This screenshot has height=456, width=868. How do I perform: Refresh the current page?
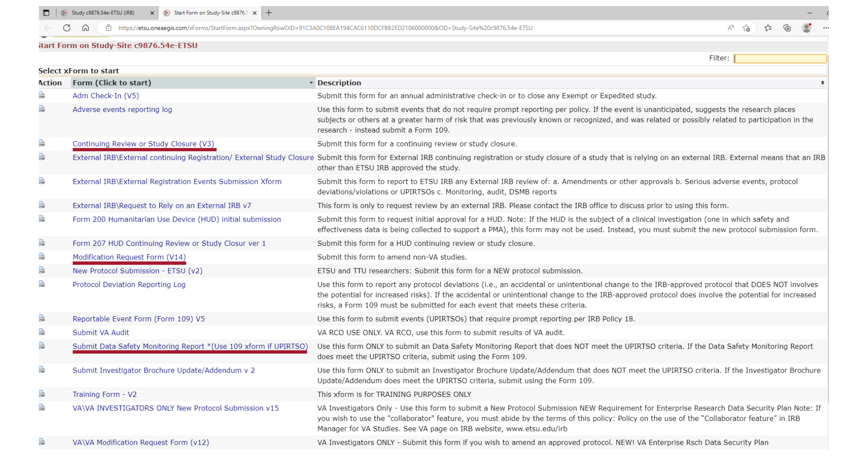pos(67,28)
